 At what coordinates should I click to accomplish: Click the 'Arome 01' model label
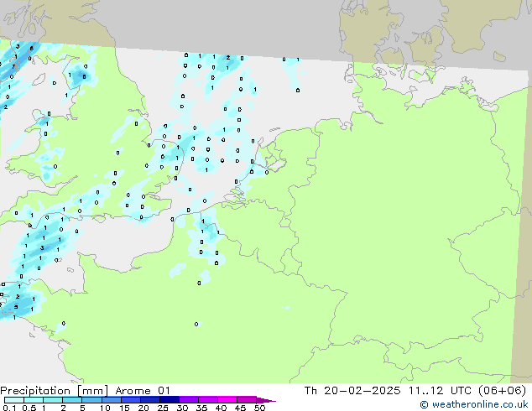click(143, 390)
